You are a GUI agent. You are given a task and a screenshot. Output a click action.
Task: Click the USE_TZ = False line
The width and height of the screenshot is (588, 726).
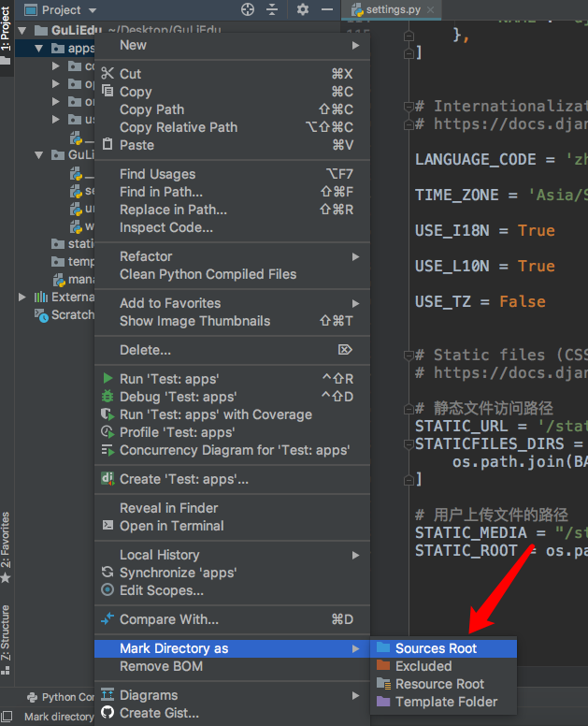[480, 301]
